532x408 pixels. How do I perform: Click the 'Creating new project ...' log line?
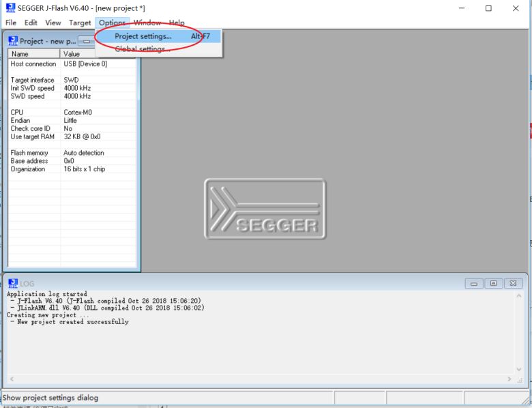coord(48,315)
